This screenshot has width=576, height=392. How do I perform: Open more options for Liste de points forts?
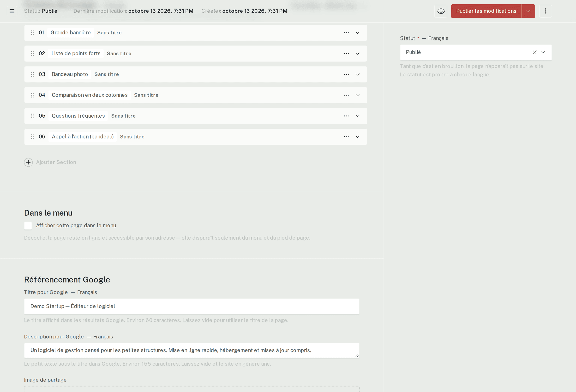point(346,54)
